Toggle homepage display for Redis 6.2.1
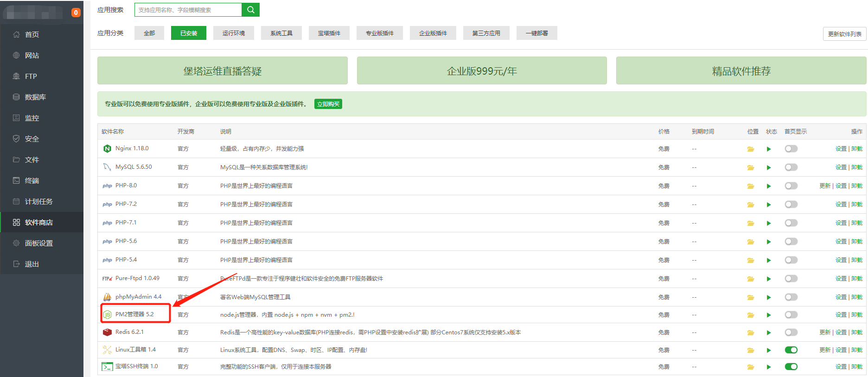The image size is (868, 377). point(791,332)
